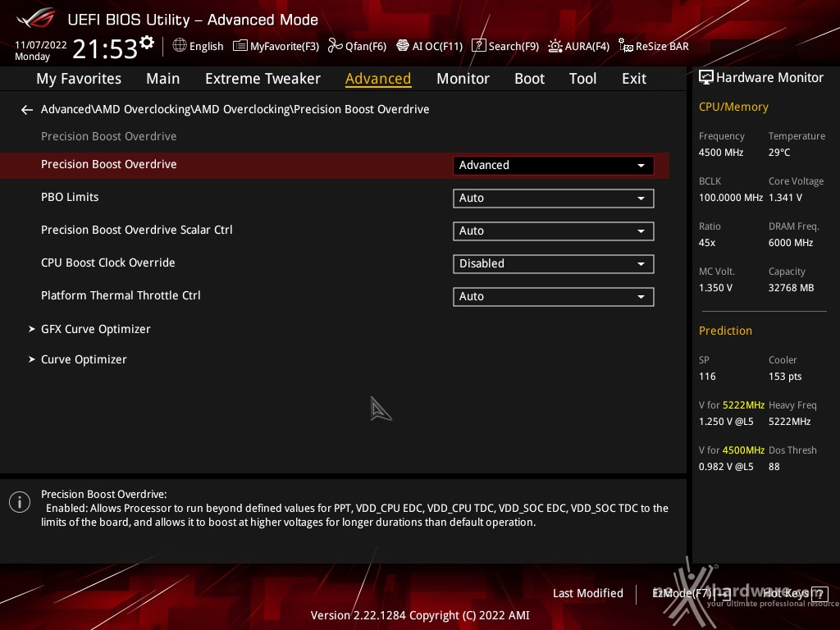840x630 pixels.
Task: Click the 0.982 V @L5 prediction value
Action: (726, 467)
